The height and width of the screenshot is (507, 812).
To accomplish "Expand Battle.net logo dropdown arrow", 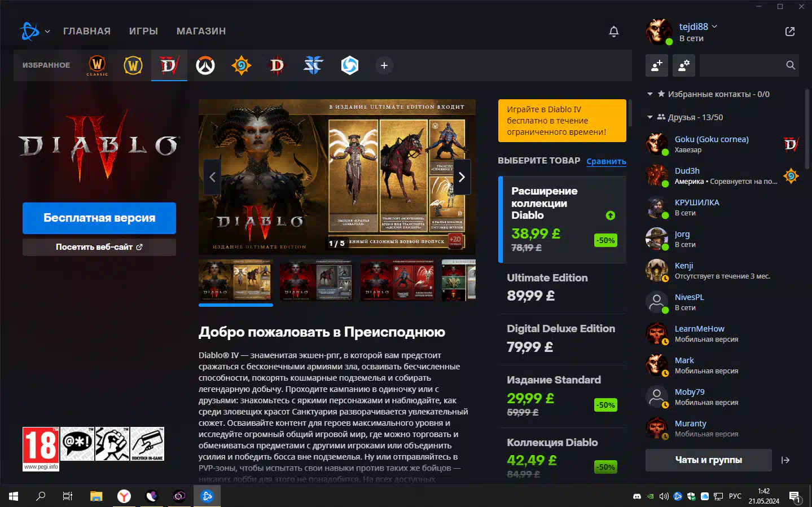I will [47, 32].
